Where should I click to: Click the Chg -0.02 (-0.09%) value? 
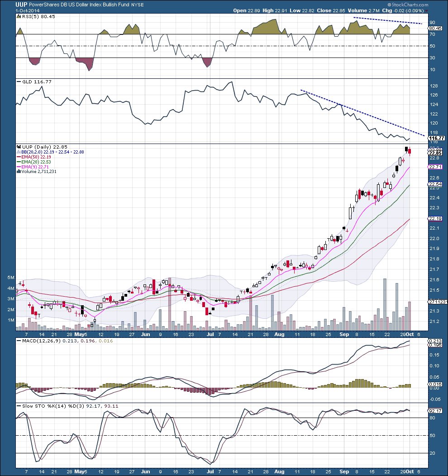point(403,10)
